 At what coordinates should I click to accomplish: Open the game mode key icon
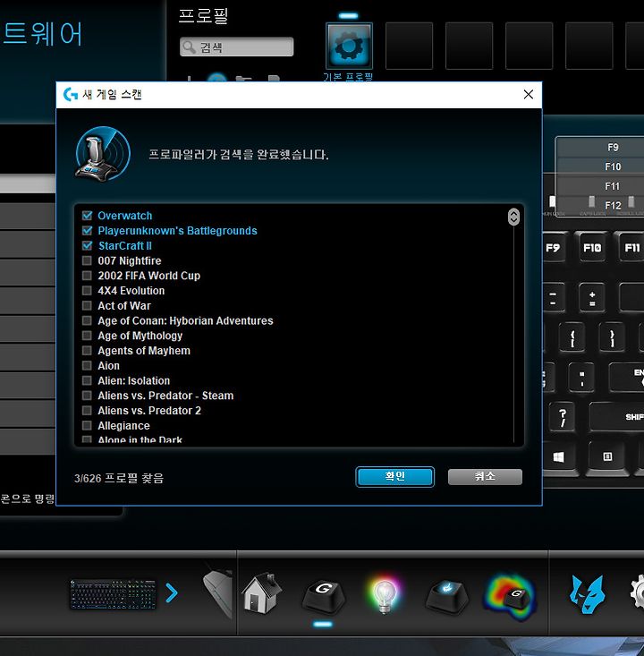coord(447,596)
